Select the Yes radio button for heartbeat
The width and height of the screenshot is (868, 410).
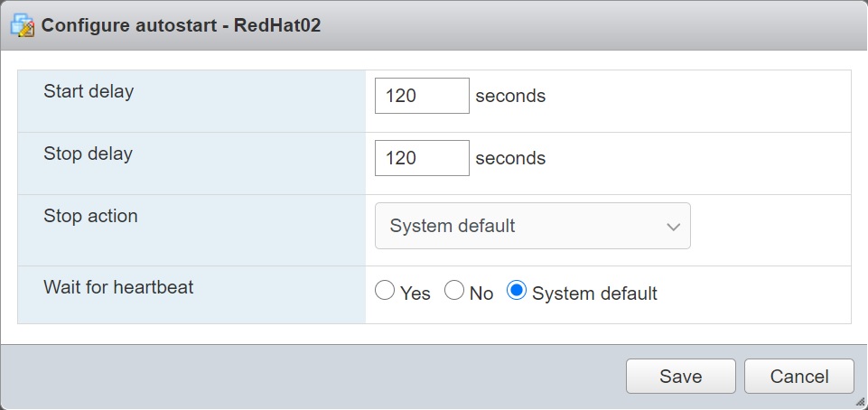(x=385, y=291)
